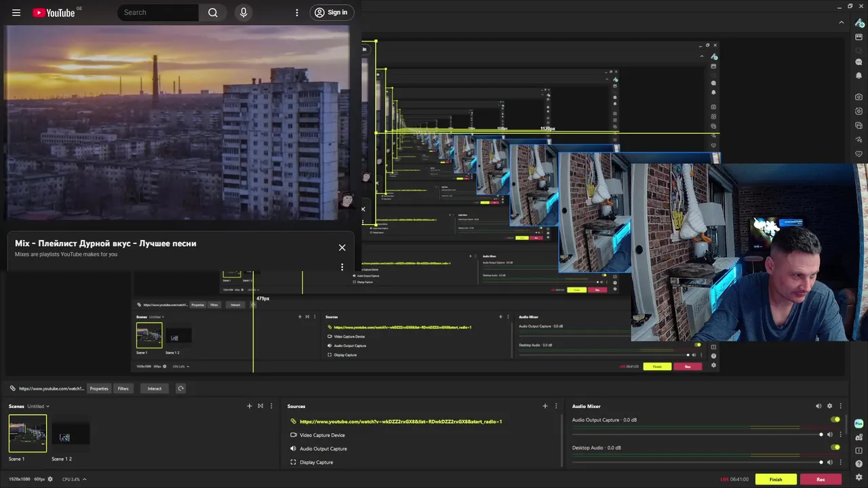Open the Sources panel options menu
Screen dimensions: 868x488
[x=556, y=406]
